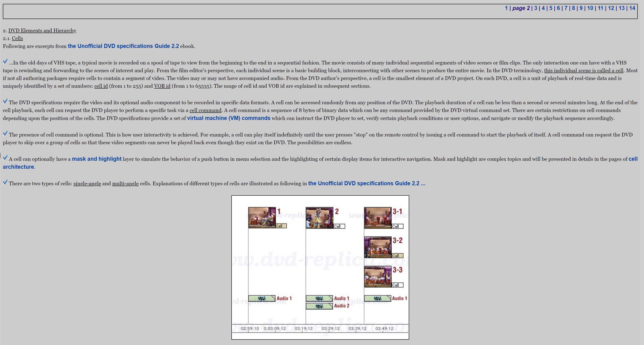Click current 'page 2' indicator

pos(521,8)
